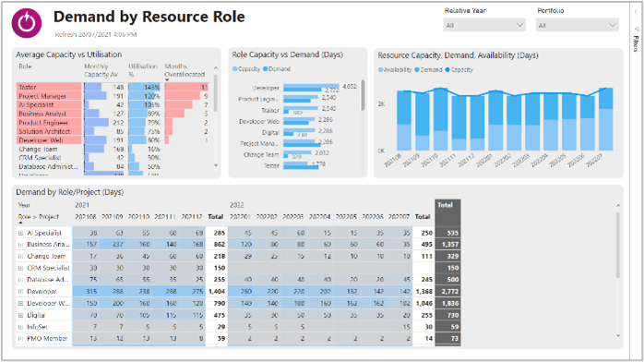
Task: Click the scroll-up arrow in Average Capacity table
Action: (x=216, y=67)
